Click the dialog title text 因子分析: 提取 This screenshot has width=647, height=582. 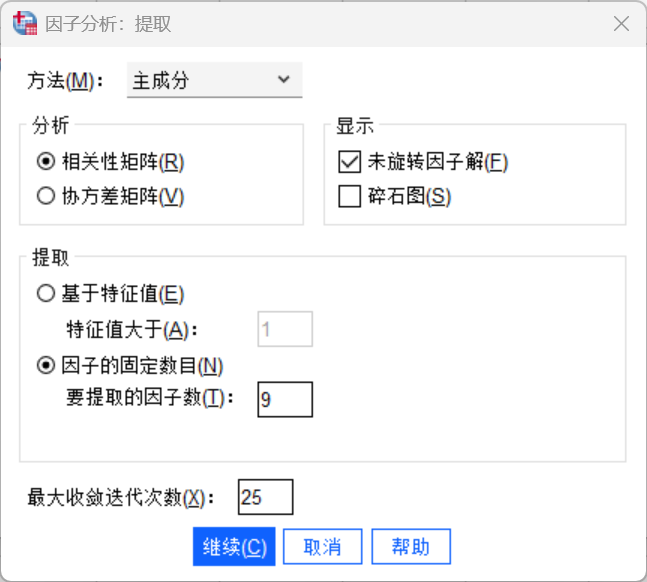108,24
